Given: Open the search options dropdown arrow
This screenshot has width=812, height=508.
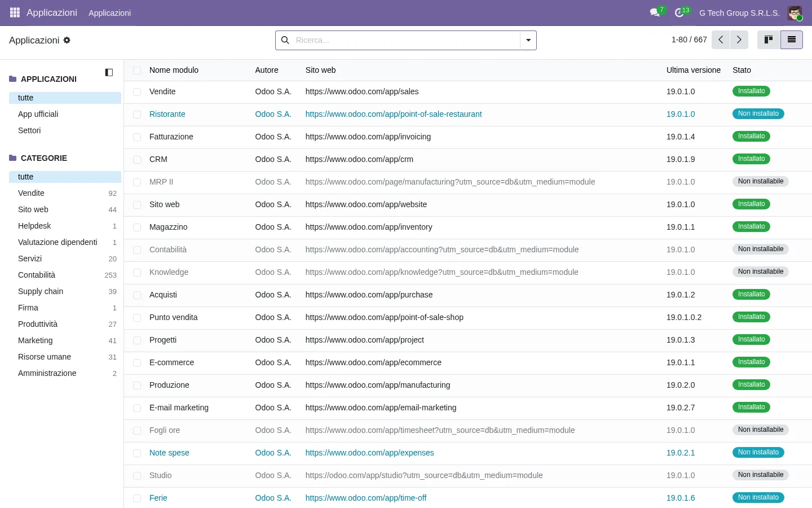Looking at the screenshot, I should (528, 40).
